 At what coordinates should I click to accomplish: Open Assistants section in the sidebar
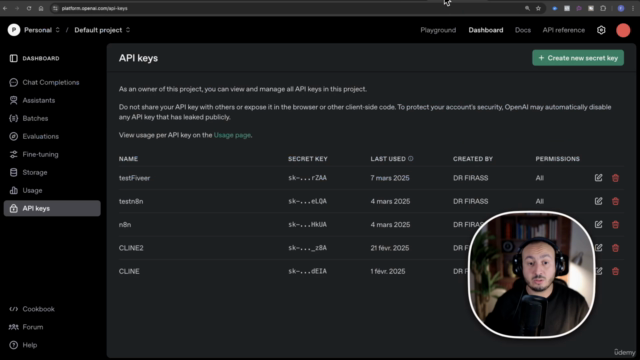coord(32,100)
